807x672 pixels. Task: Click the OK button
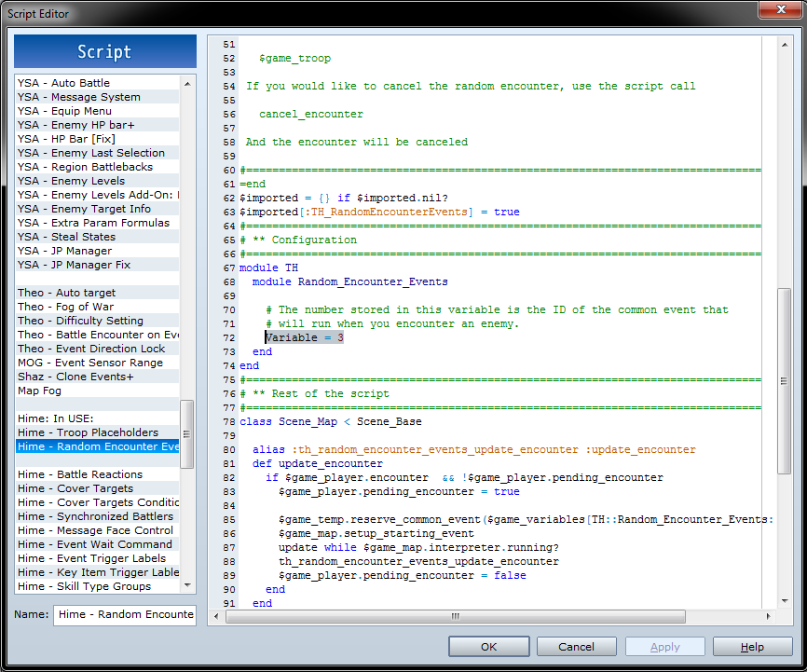click(x=488, y=646)
